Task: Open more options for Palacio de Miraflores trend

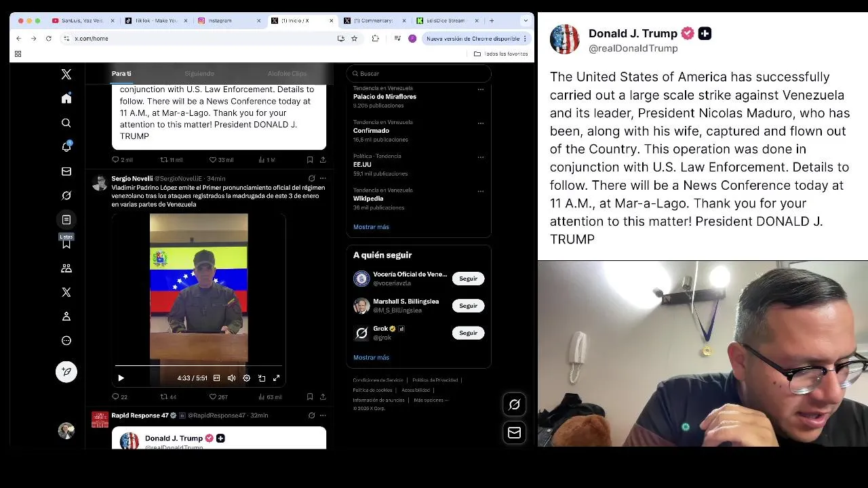Action: pyautogui.click(x=480, y=89)
